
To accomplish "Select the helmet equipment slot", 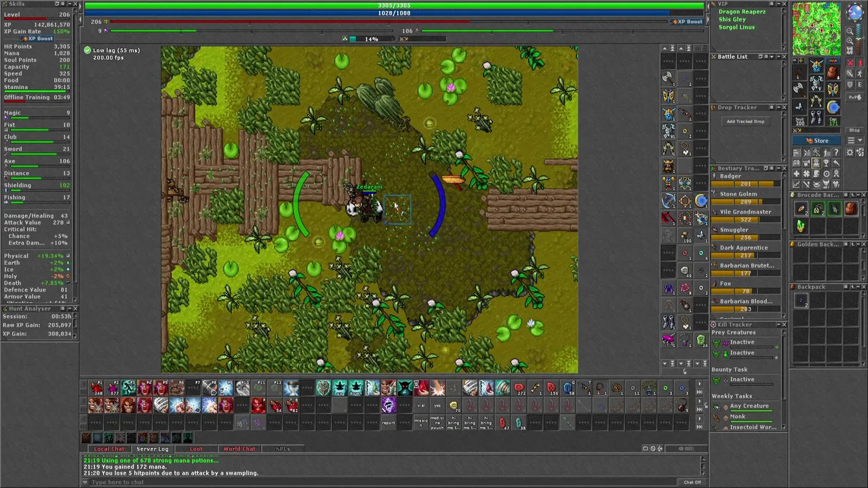I will tap(816, 65).
